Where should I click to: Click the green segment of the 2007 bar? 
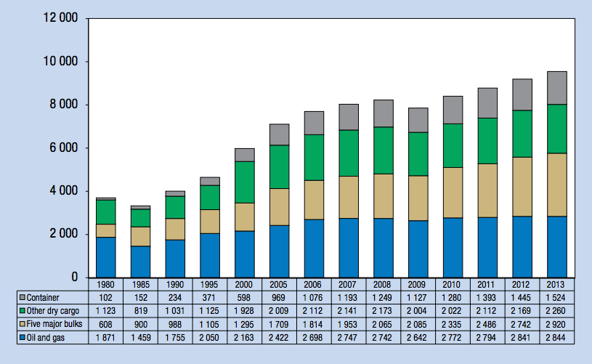click(349, 153)
